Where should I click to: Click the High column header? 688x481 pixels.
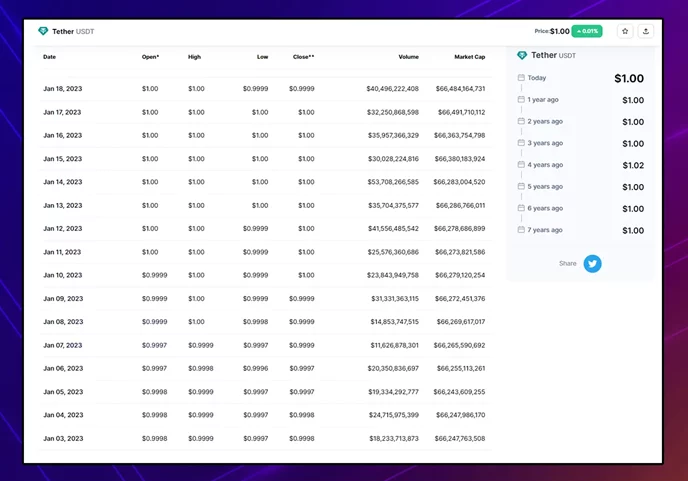tap(194, 57)
